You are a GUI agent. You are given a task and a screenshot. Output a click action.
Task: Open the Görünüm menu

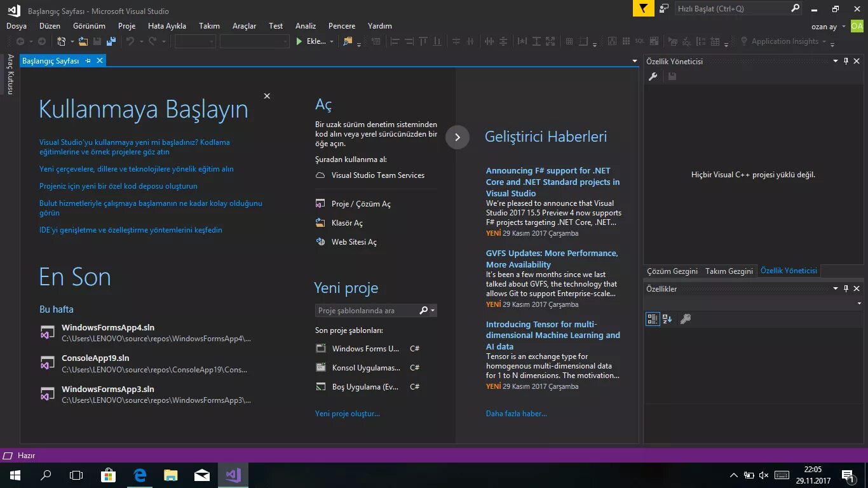89,26
